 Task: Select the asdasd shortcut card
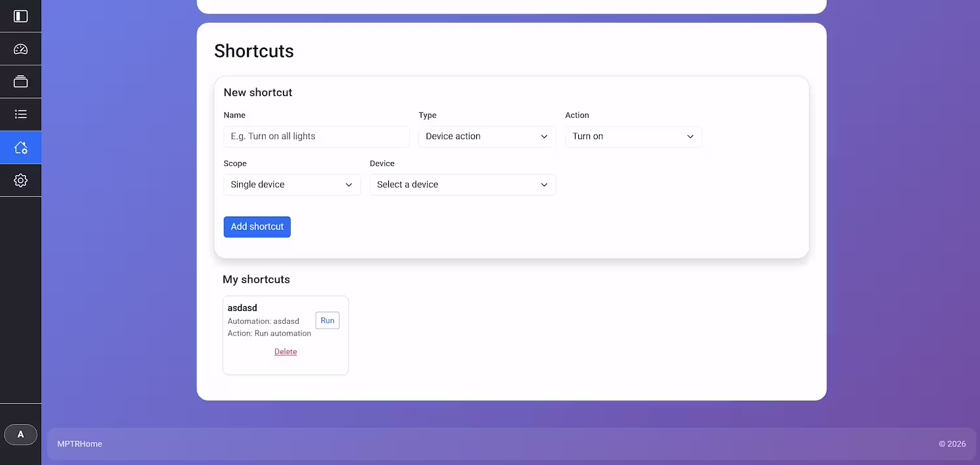click(286, 335)
